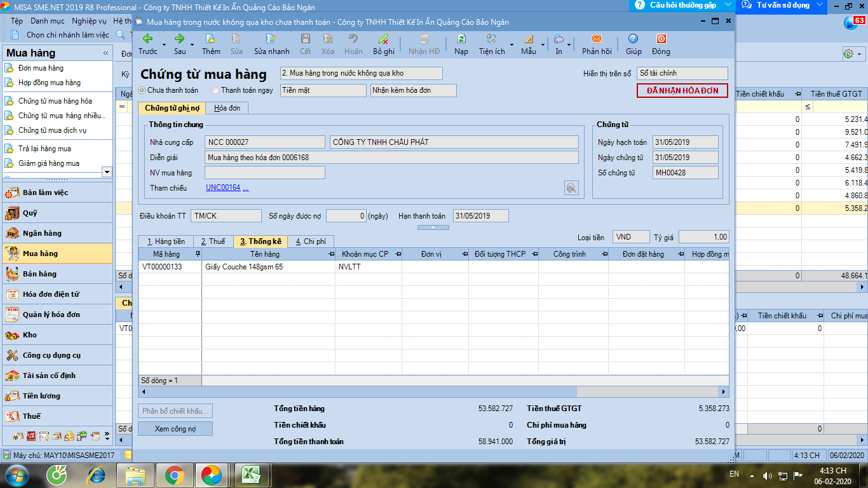
Task: Expand more module shortcuts chevron in sidebar
Action: pos(107,437)
